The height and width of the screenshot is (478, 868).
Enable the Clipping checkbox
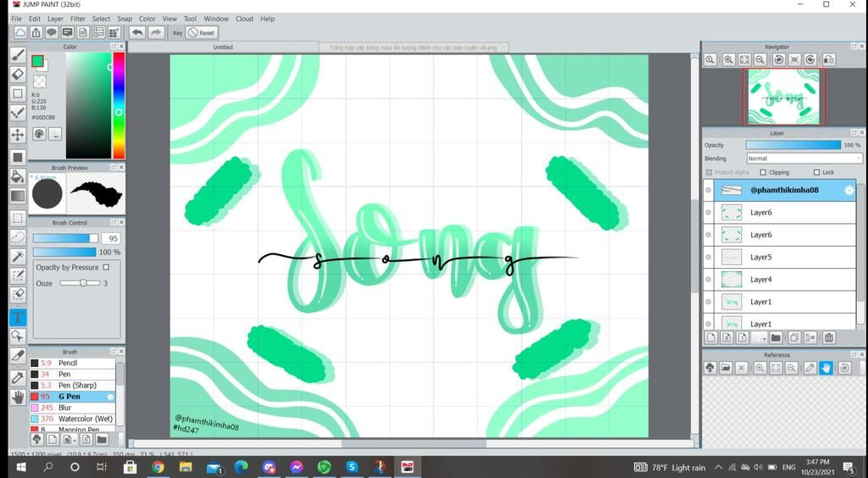(764, 173)
